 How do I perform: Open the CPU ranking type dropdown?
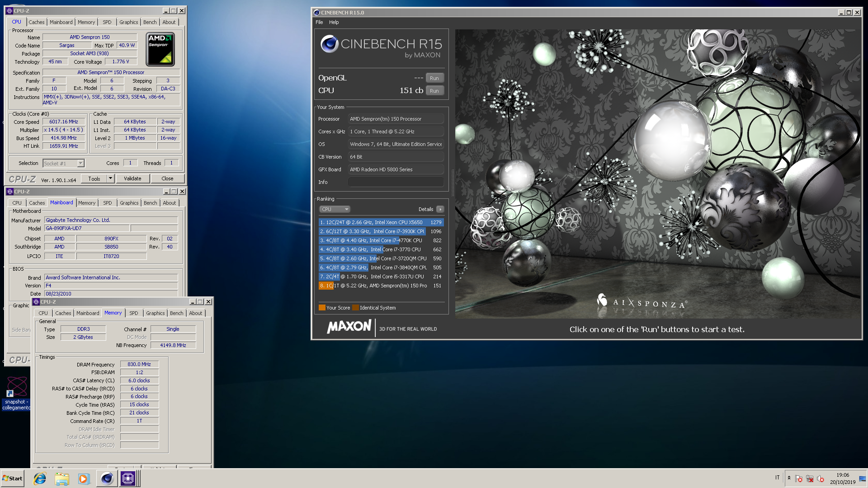335,209
